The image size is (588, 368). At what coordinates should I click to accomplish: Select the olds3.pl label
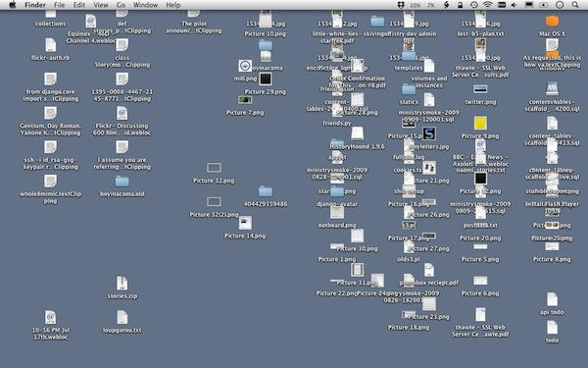(x=409, y=259)
